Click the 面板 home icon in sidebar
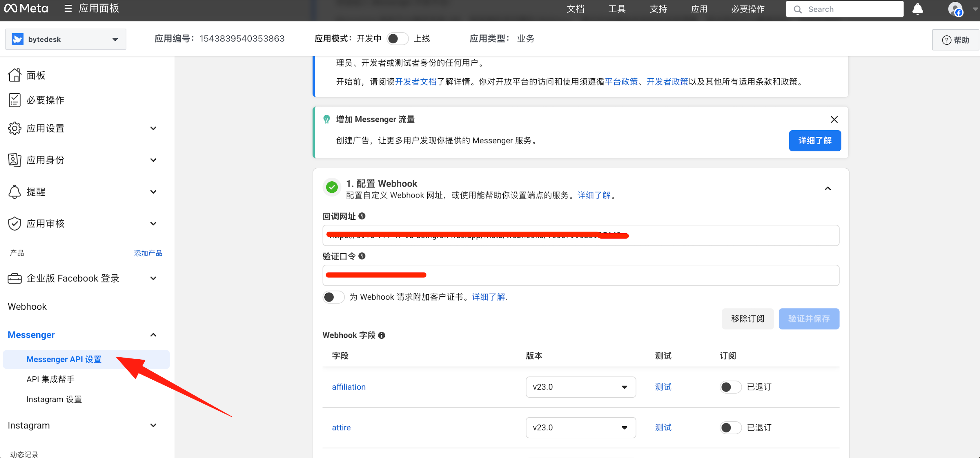 pyautogui.click(x=14, y=75)
